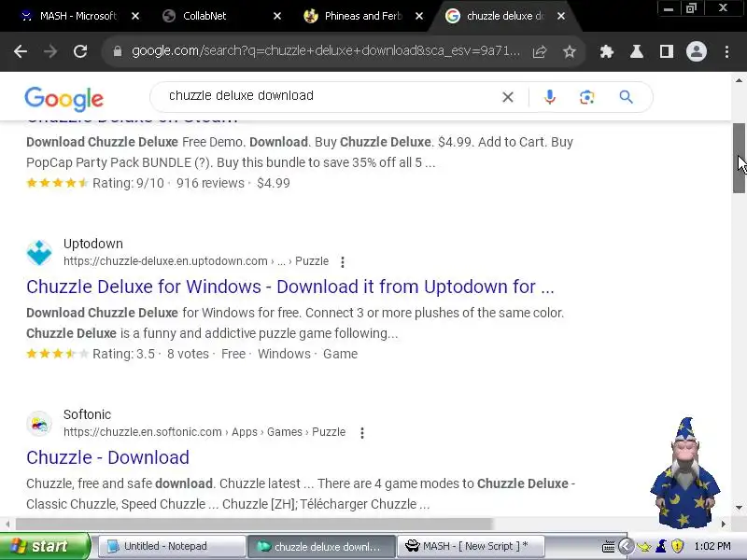Click the browser forward arrow
Image resolution: width=747 pixels, height=560 pixels.
50,51
